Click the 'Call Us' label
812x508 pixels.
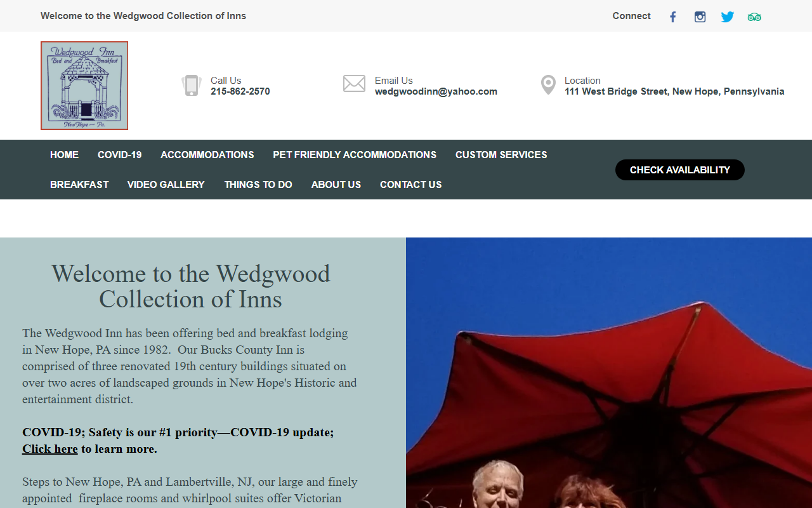coord(226,81)
